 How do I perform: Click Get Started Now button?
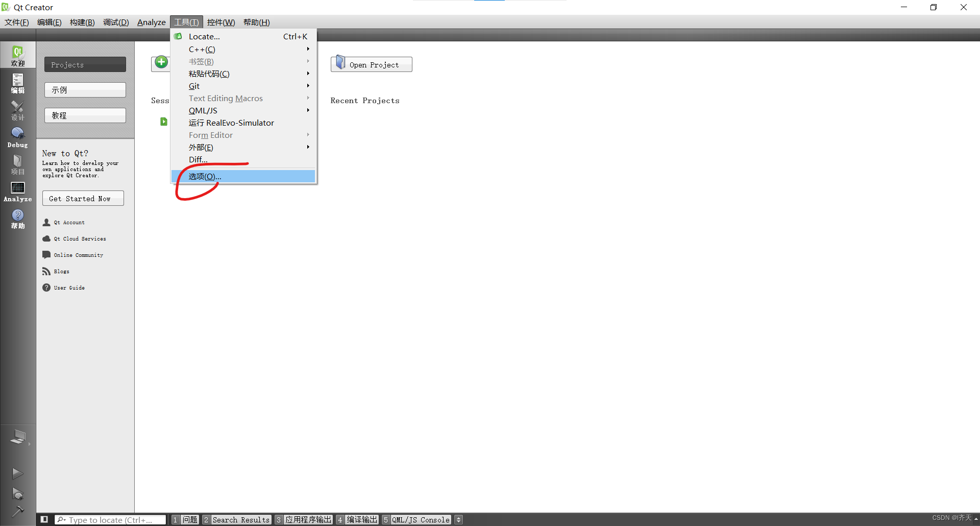coord(83,198)
